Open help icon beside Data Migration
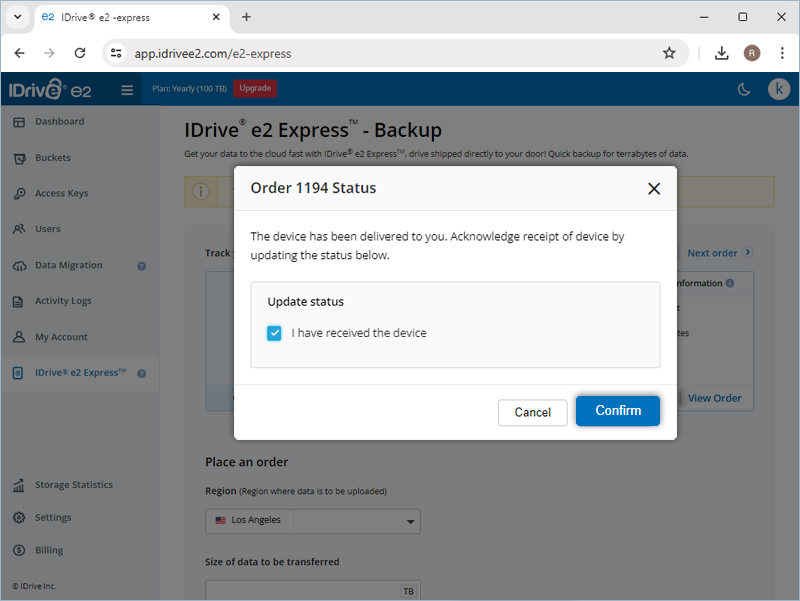The width and height of the screenshot is (800, 601). (142, 266)
